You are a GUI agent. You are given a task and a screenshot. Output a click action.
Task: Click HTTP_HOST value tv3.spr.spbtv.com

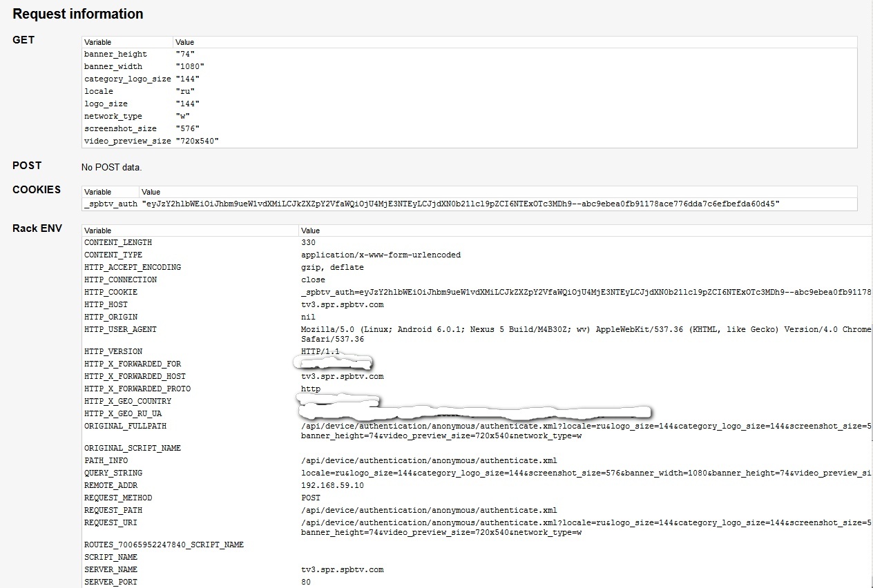pos(342,304)
